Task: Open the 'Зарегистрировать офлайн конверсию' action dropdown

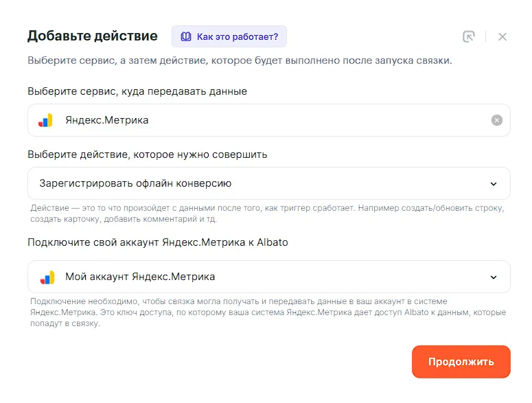Action: point(261,183)
